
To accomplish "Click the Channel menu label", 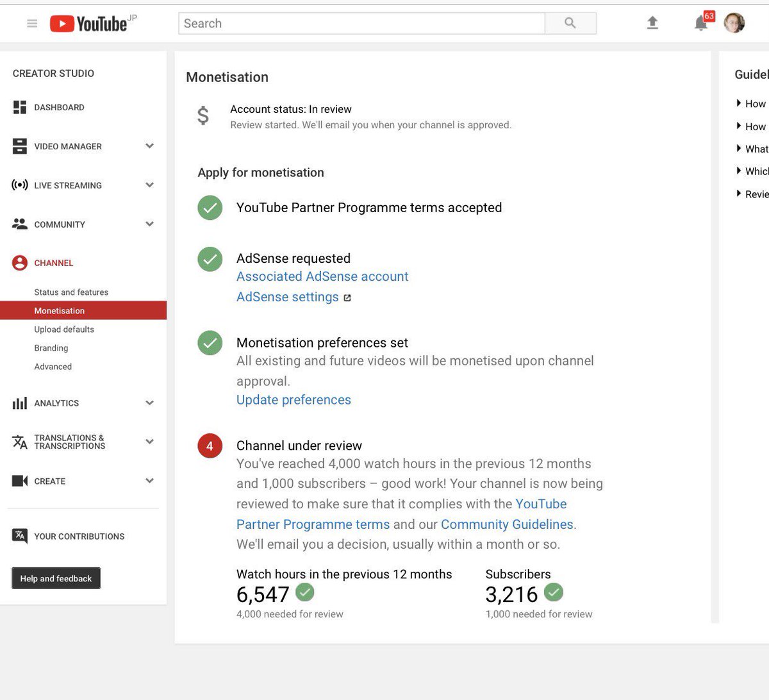I will click(54, 263).
